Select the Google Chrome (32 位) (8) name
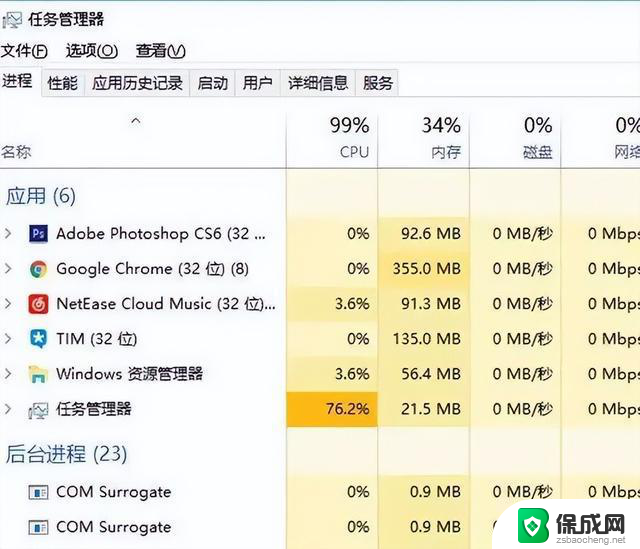640x549 pixels. pyautogui.click(x=153, y=269)
